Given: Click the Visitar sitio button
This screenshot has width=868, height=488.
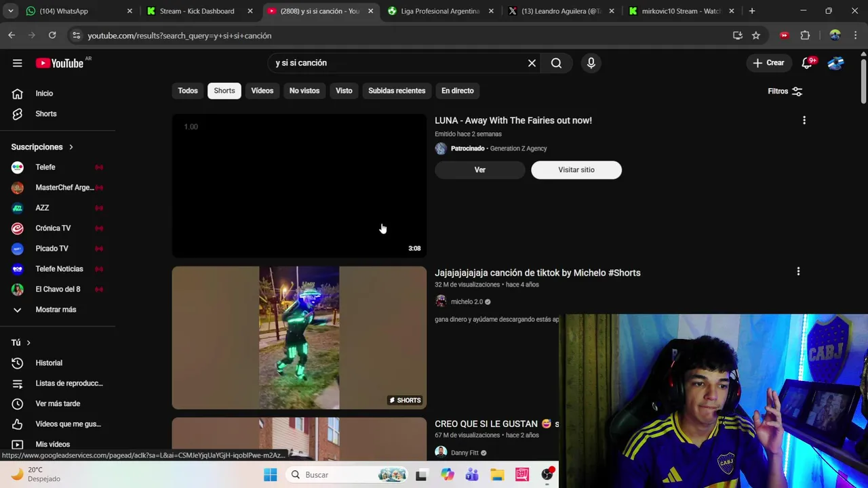Looking at the screenshot, I should click(x=576, y=170).
